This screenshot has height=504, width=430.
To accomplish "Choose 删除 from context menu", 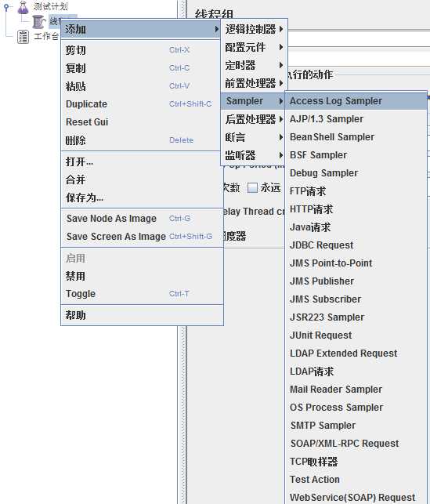I will pyautogui.click(x=142, y=140).
